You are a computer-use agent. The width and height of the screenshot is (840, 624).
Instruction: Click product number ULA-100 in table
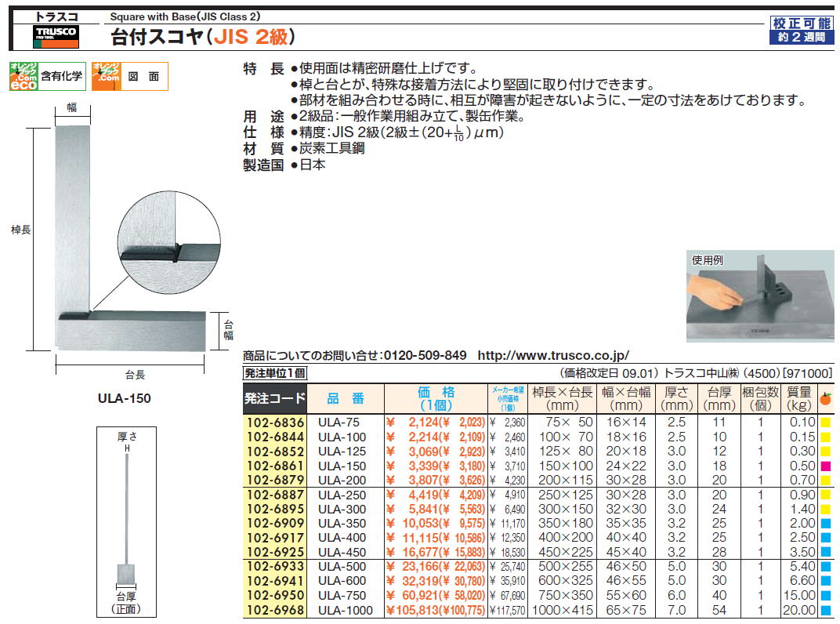pyautogui.click(x=342, y=437)
